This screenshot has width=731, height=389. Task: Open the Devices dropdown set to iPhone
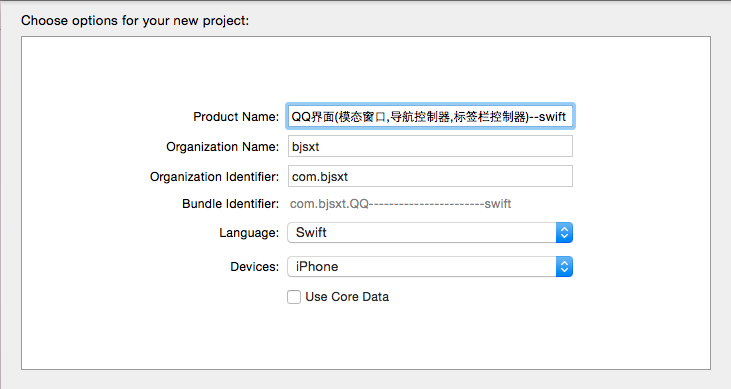coord(430,266)
